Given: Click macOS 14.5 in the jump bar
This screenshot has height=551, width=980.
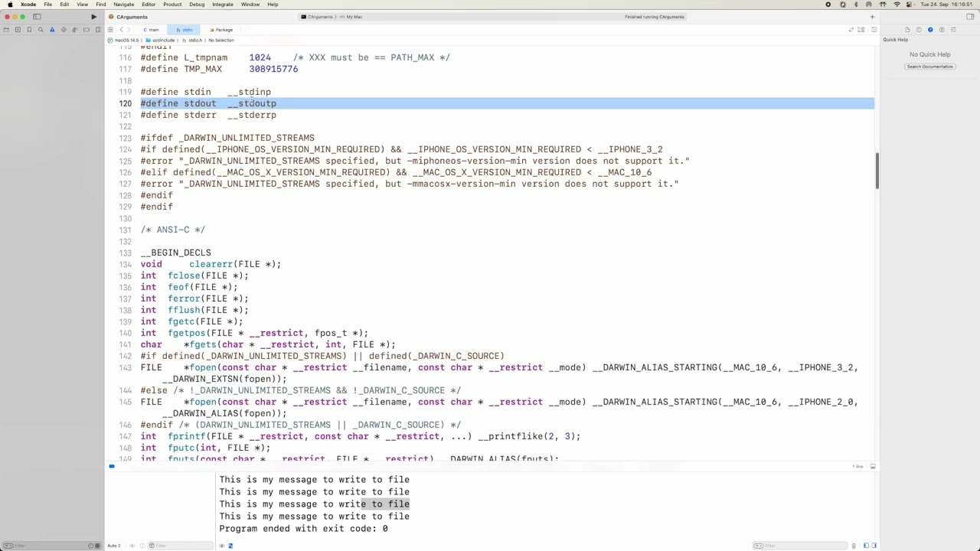Looking at the screenshot, I should pos(125,40).
